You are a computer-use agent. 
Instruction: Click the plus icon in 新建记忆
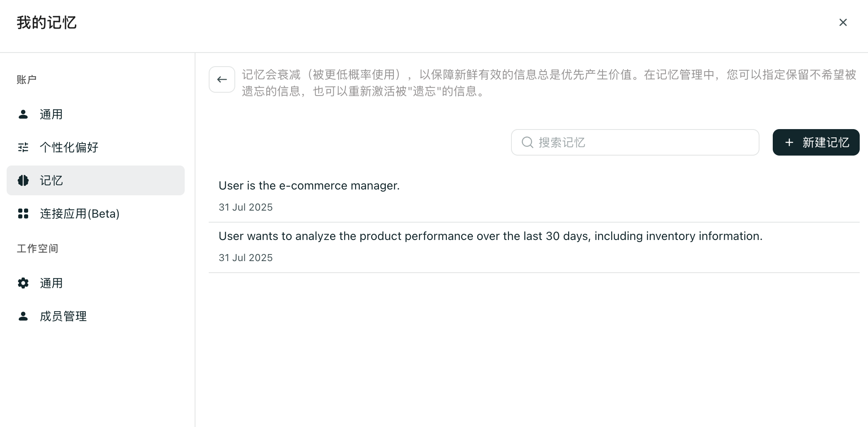pos(789,142)
